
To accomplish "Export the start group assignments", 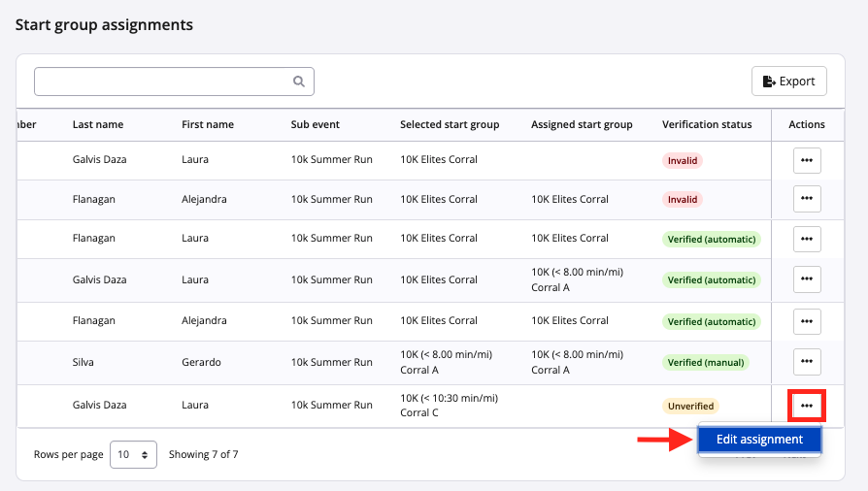I will click(788, 82).
